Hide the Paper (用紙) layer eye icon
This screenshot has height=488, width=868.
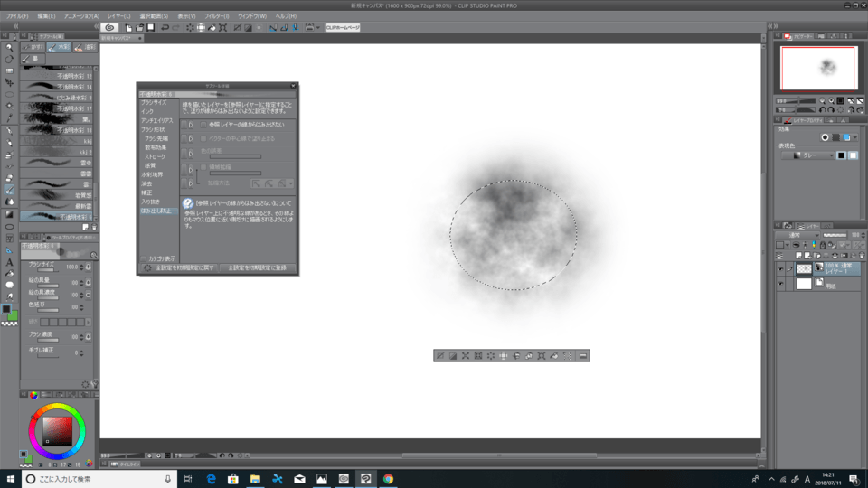click(x=780, y=284)
